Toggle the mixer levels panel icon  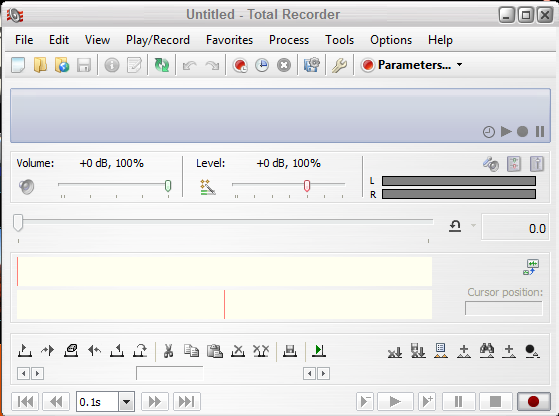(514, 164)
